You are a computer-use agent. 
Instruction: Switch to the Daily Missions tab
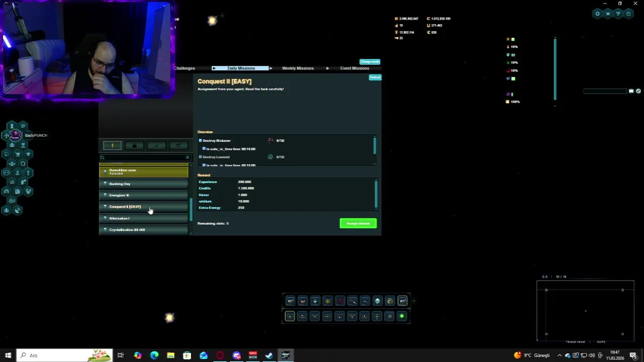(241, 68)
